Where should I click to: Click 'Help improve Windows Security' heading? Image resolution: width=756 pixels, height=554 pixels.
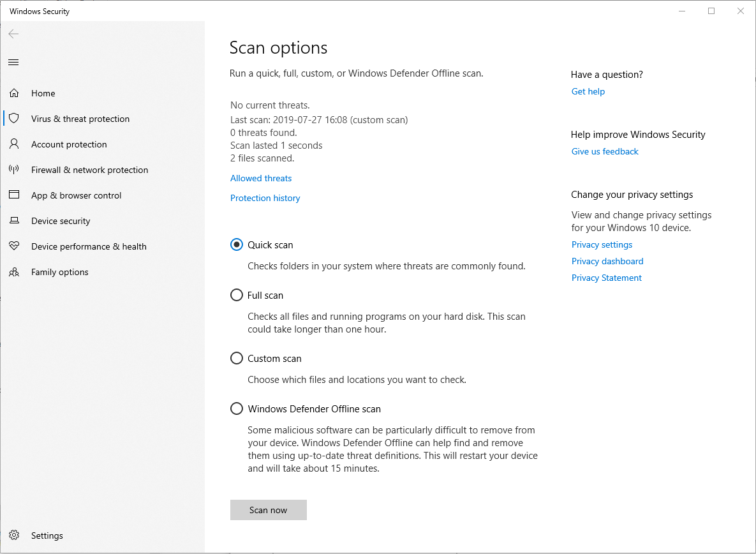coord(638,135)
